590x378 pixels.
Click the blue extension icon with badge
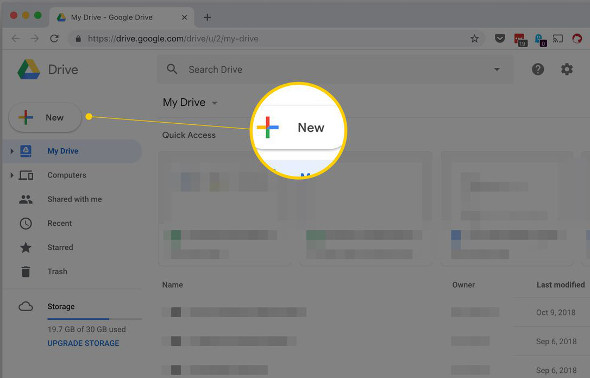[540, 39]
